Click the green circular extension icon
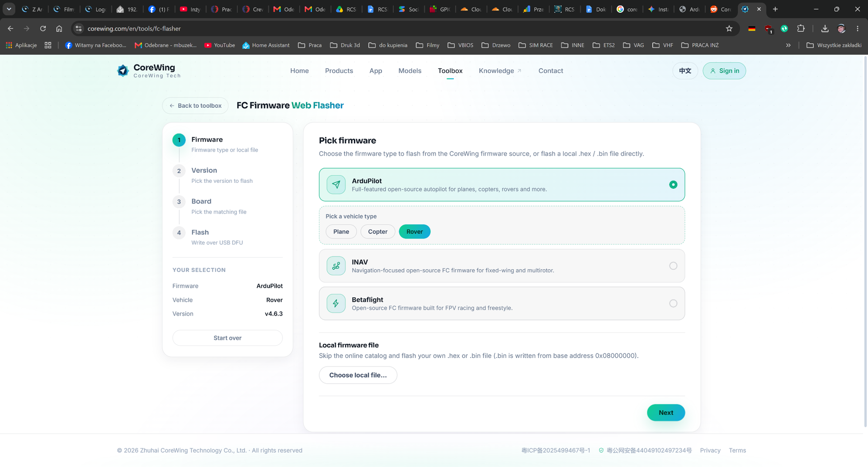This screenshot has height=467, width=868. [784, 29]
